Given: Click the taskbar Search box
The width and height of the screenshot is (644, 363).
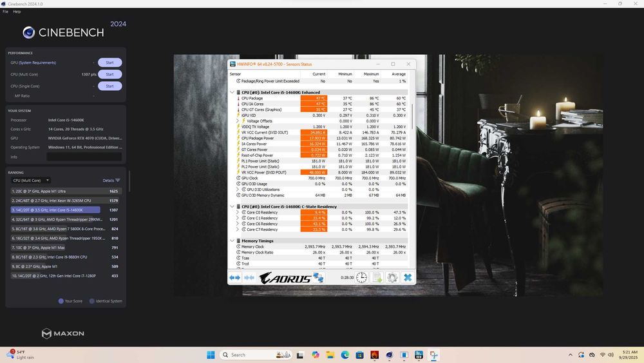Looking at the screenshot, I should [256, 355].
